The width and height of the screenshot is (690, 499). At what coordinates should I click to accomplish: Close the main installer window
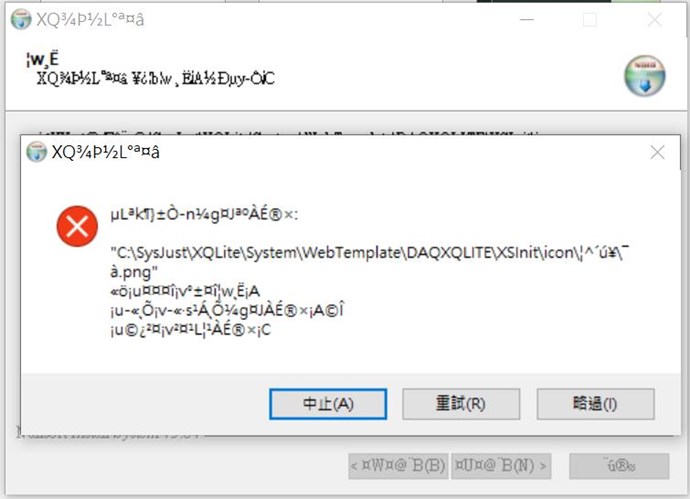(655, 20)
